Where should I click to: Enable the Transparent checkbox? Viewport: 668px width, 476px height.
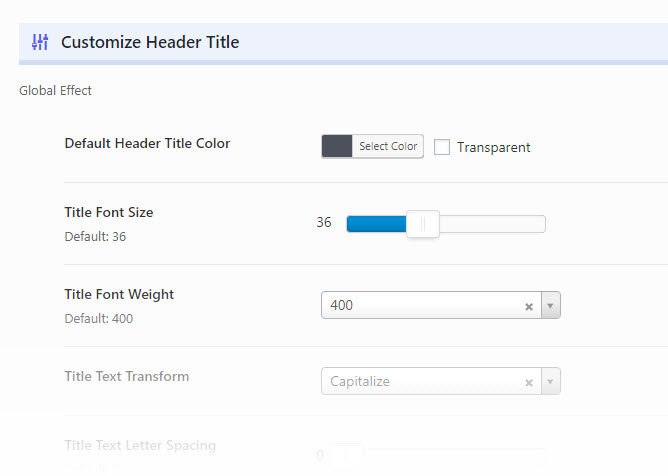(x=442, y=147)
